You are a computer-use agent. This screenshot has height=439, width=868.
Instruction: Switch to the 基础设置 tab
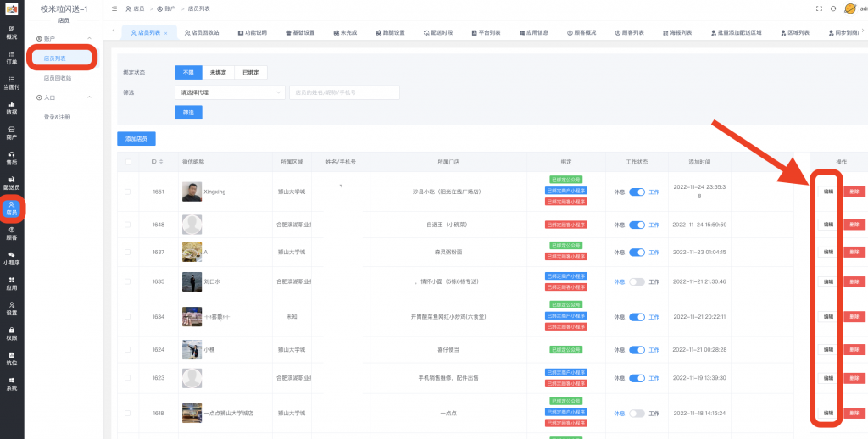coord(298,32)
